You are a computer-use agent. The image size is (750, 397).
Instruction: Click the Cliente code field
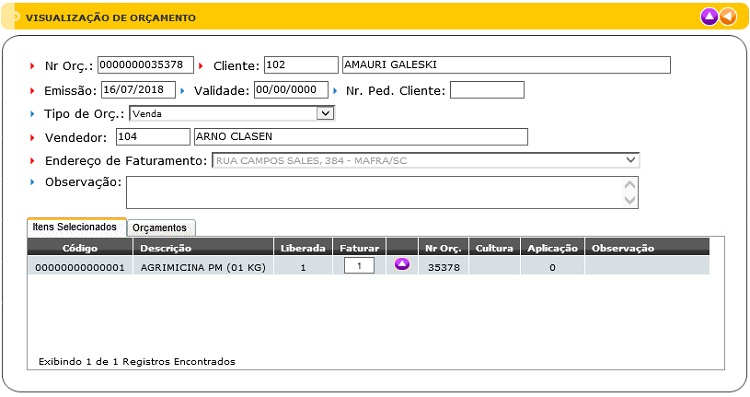301,65
